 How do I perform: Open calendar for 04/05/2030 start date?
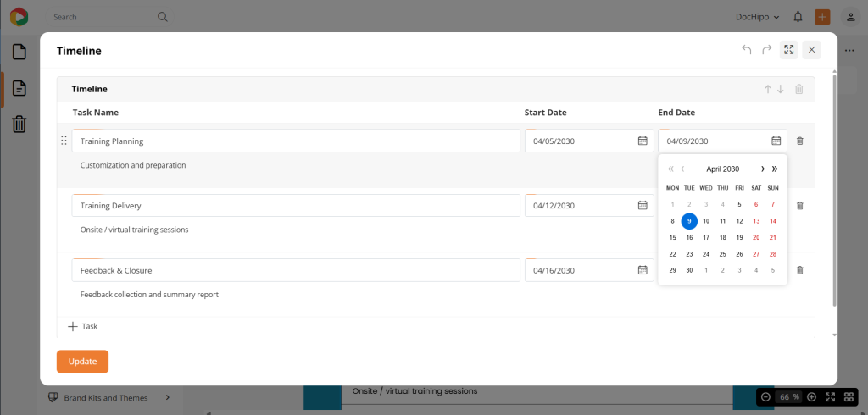click(x=643, y=141)
